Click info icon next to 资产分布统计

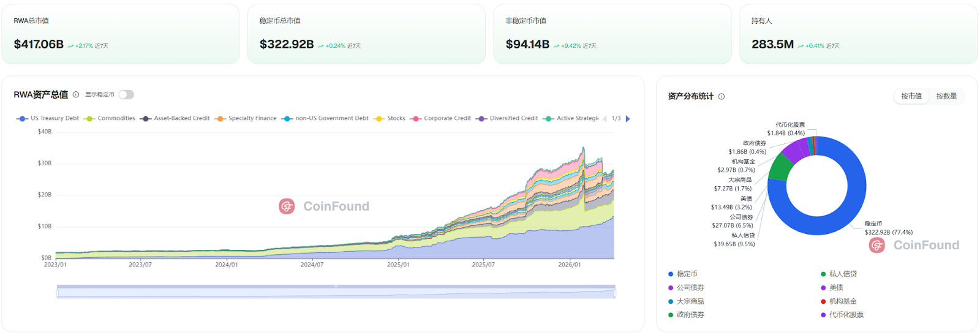(722, 96)
